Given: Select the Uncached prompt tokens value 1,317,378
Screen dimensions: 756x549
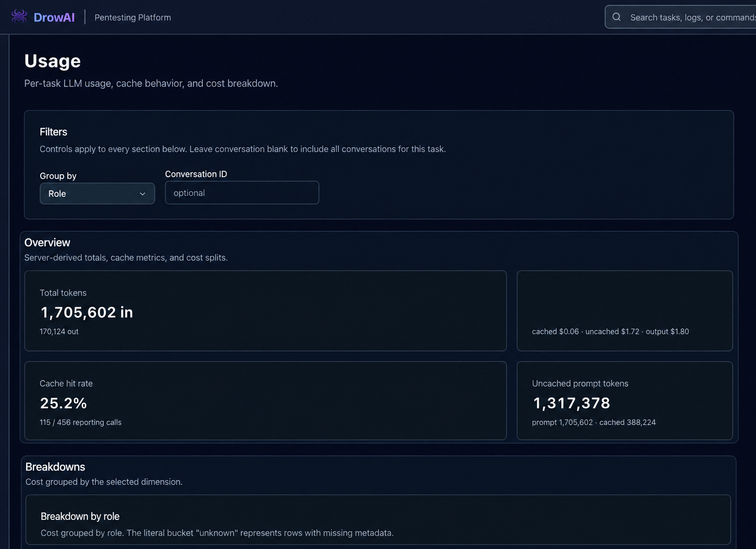Looking at the screenshot, I should [571, 403].
